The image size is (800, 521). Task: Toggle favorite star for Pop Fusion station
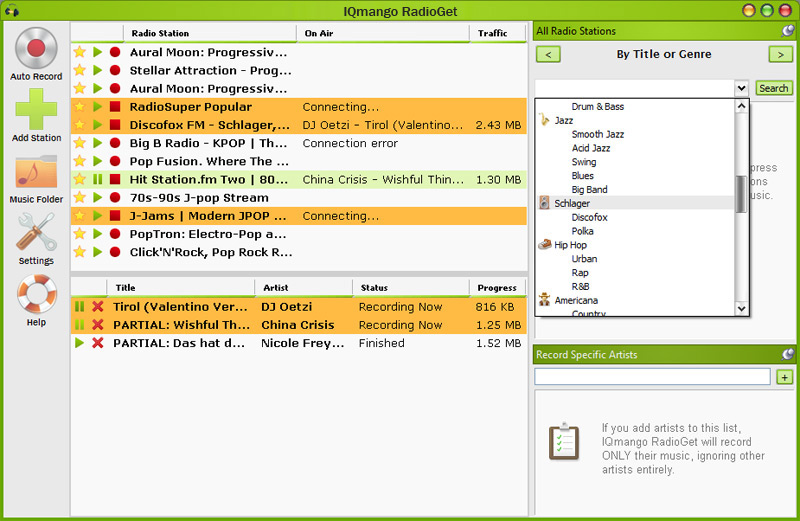[x=79, y=161]
